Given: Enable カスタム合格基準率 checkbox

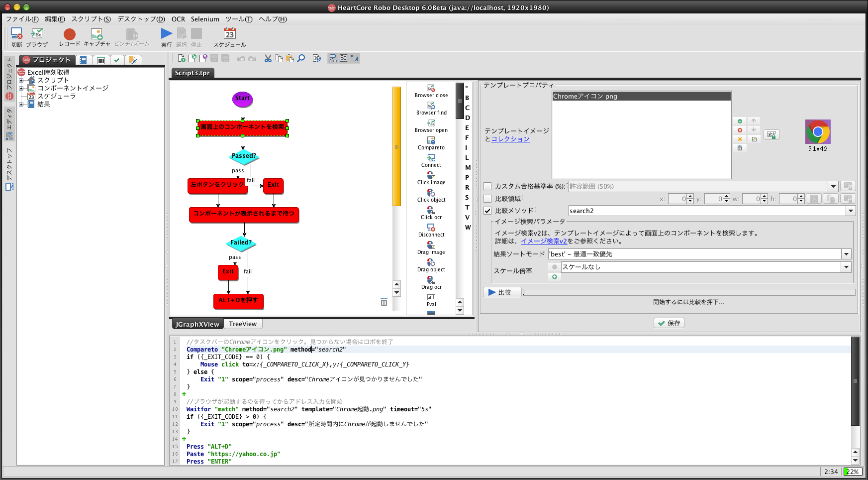Looking at the screenshot, I should 488,186.
